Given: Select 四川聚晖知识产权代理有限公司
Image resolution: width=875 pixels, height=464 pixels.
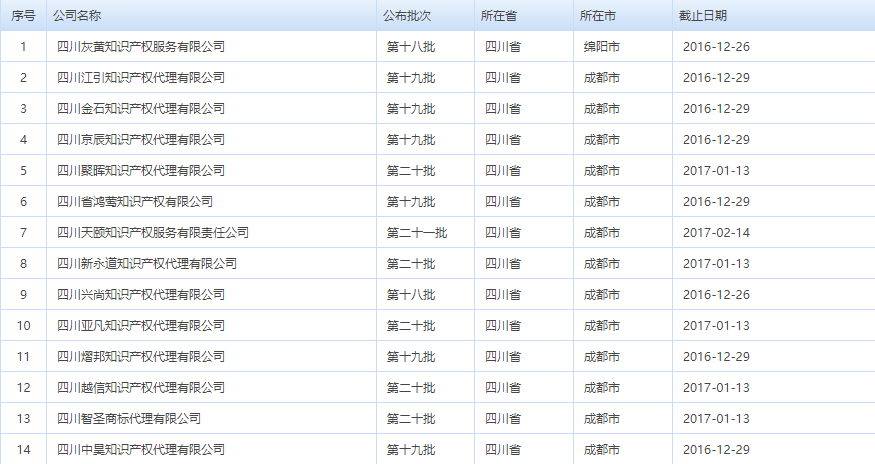Looking at the screenshot, I should pos(141,170).
